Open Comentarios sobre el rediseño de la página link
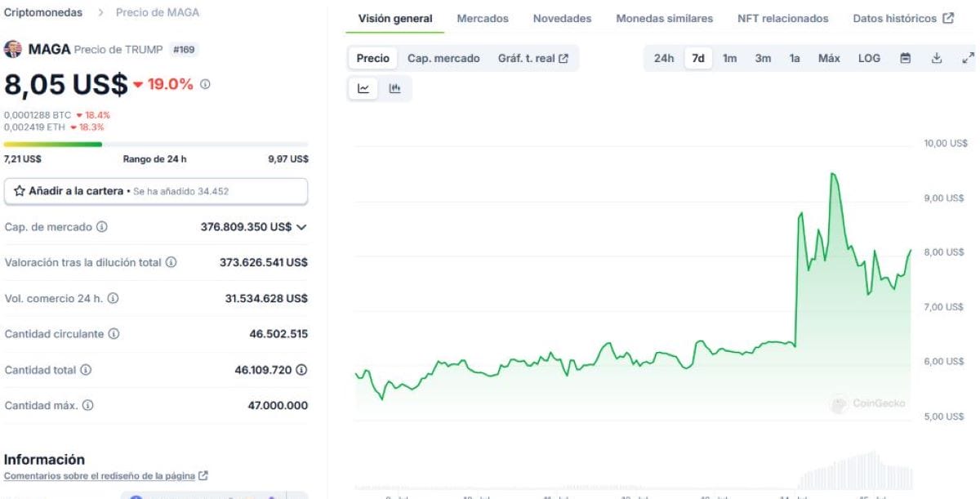This screenshot has width=980, height=499. tap(105, 475)
